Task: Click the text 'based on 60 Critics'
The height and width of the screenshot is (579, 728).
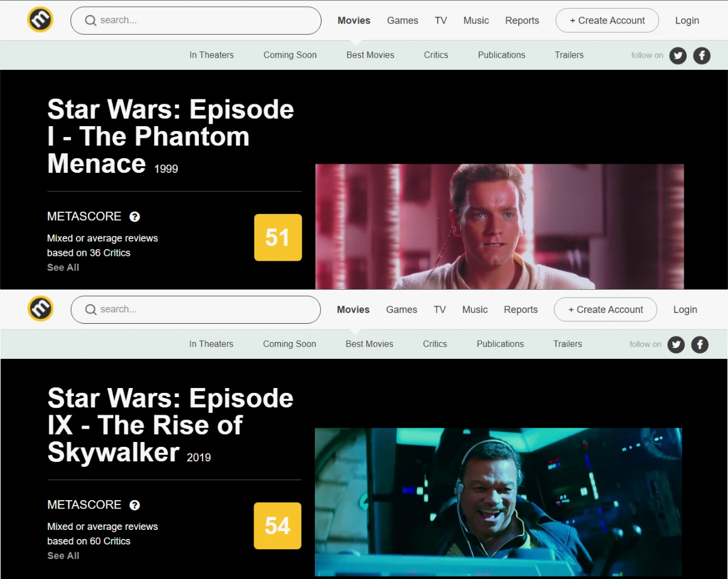Action: (89, 541)
